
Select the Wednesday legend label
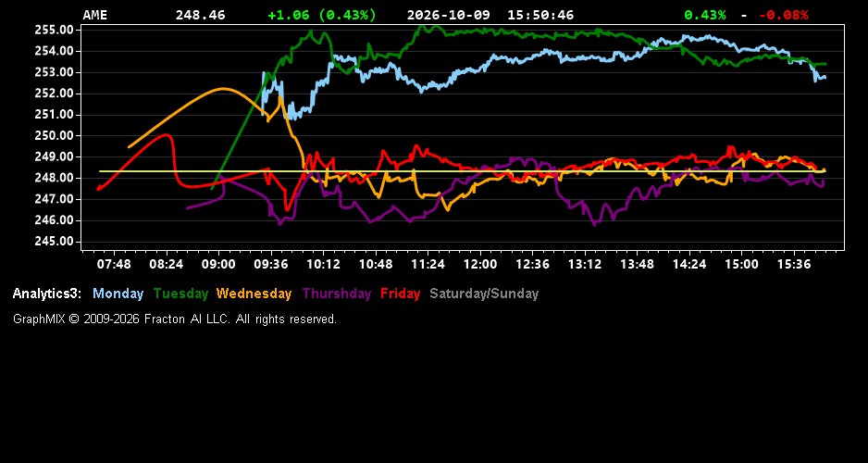[254, 294]
